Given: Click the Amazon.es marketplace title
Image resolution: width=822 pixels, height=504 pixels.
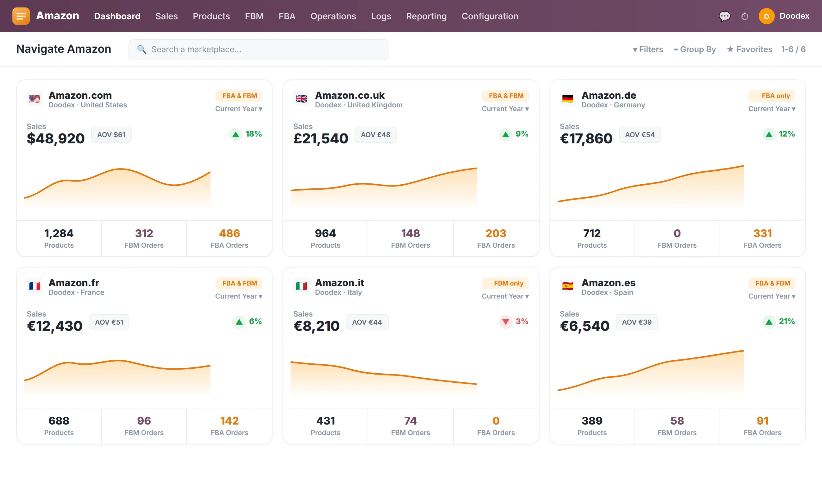Looking at the screenshot, I should (x=608, y=282).
